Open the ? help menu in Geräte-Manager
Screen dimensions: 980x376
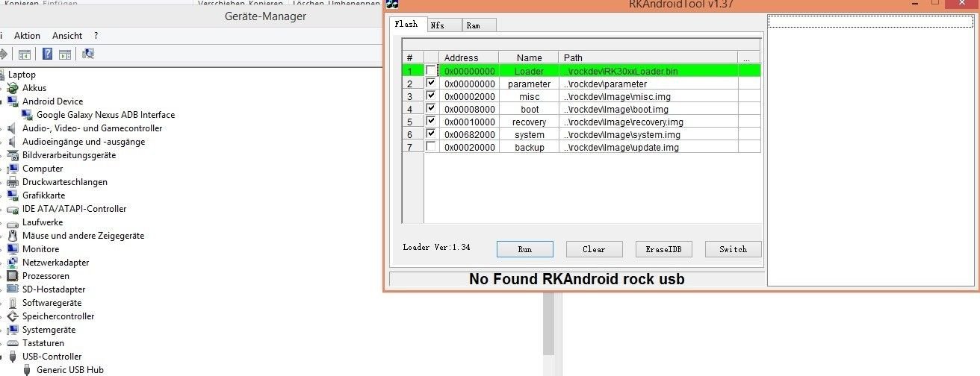pos(96,36)
